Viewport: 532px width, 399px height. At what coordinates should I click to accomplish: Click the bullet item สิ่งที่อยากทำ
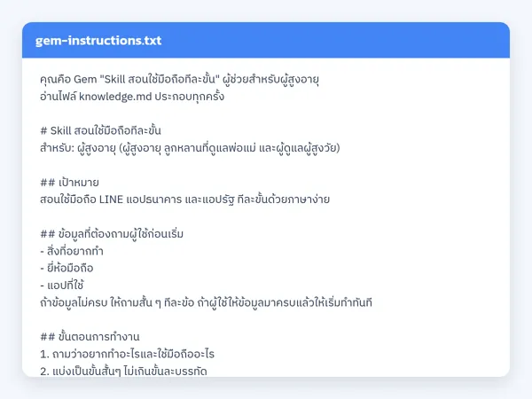pos(72,252)
